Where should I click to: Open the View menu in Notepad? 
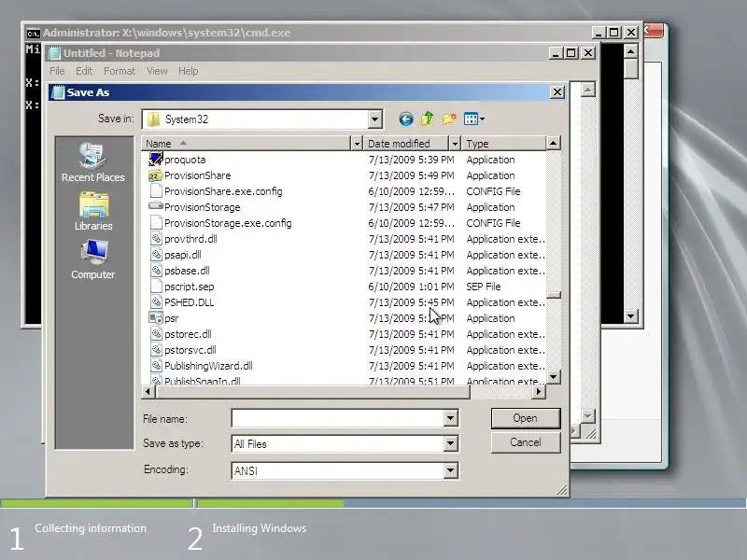157,71
